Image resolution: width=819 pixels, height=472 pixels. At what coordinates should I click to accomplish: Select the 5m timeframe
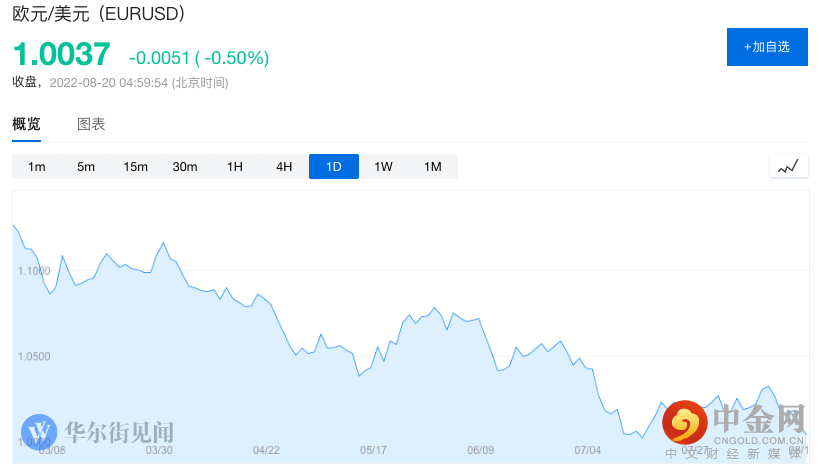[x=86, y=167]
